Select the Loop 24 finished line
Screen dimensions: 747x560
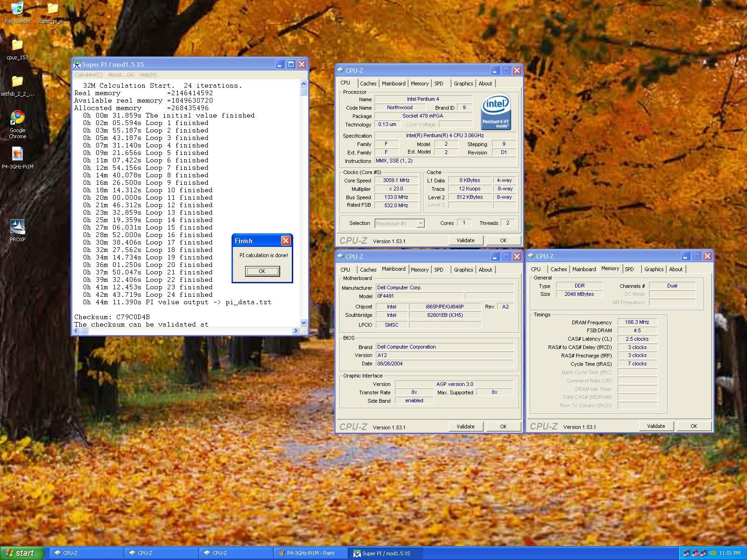[148, 295]
